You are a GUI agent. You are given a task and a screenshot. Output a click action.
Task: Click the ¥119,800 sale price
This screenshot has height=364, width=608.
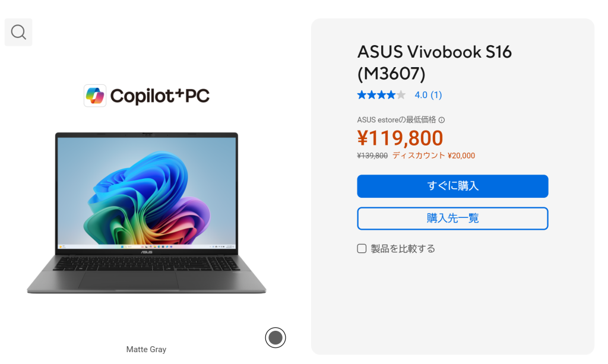[400, 138]
